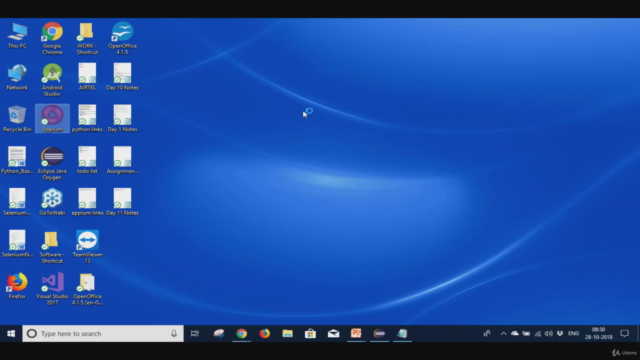Viewport: 640px width, 360px height.
Task: Select the Appium desktop icon
Action: (x=52, y=118)
